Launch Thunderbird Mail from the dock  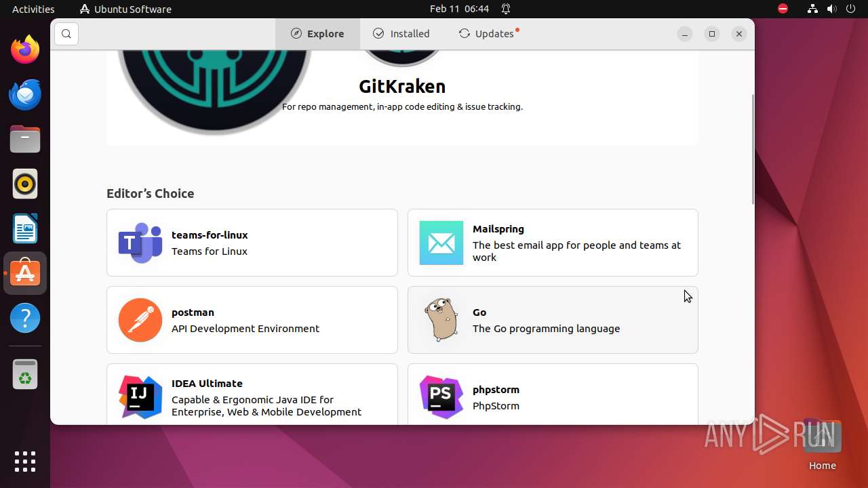25,94
